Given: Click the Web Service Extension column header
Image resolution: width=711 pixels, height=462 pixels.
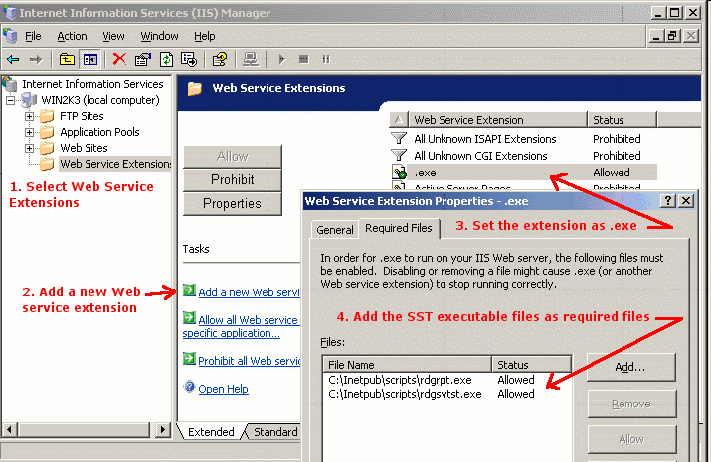Looking at the screenshot, I should point(498,120).
